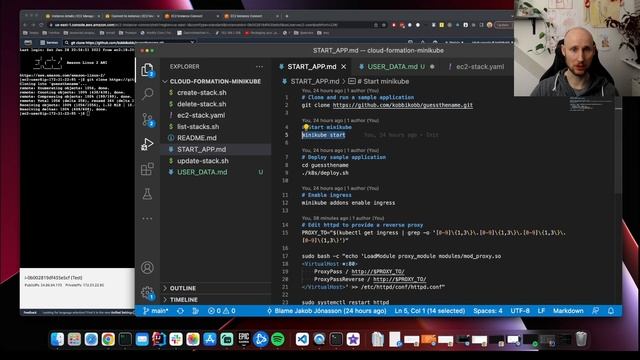Viewport: 640px width, 360px height.
Task: Open delete-stack.sh in the explorer
Action: pyautogui.click(x=202, y=104)
